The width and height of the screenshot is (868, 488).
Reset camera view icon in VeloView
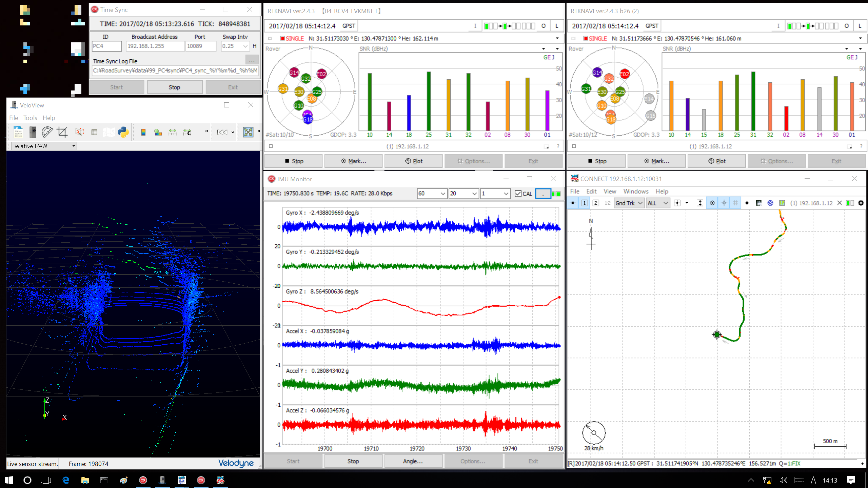pyautogui.click(x=248, y=132)
